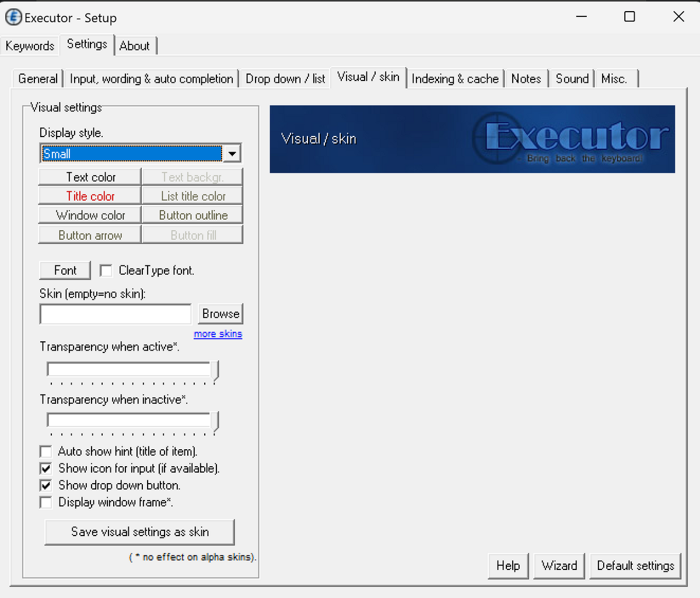Open the Window color picker button
700x598 pixels.
(x=90, y=215)
